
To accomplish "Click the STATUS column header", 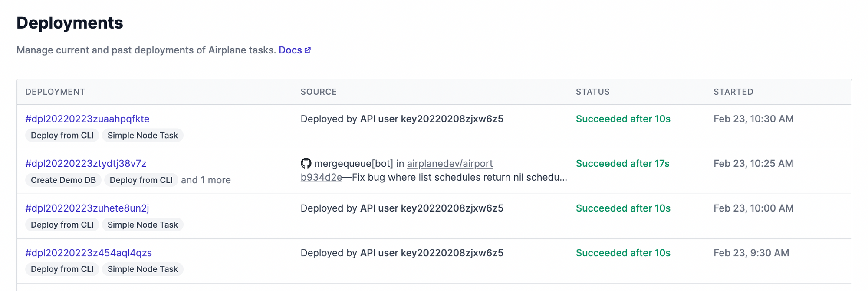I will point(593,92).
